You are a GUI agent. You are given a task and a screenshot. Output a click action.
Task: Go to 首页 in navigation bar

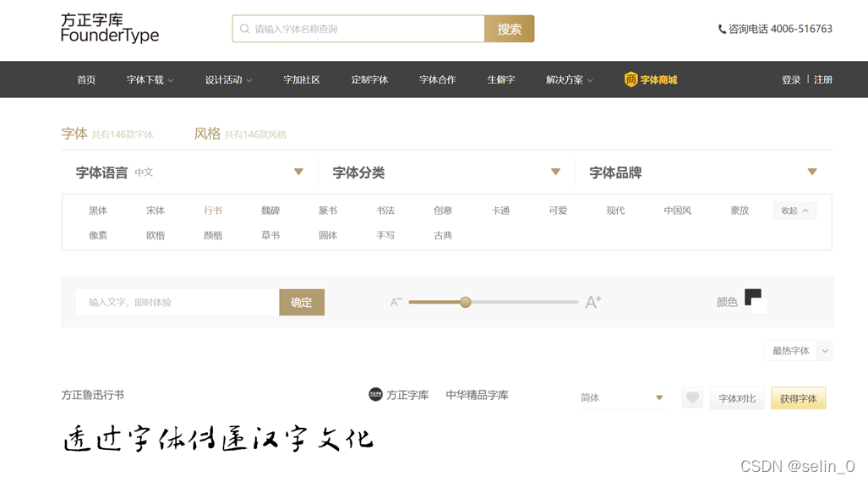point(86,79)
